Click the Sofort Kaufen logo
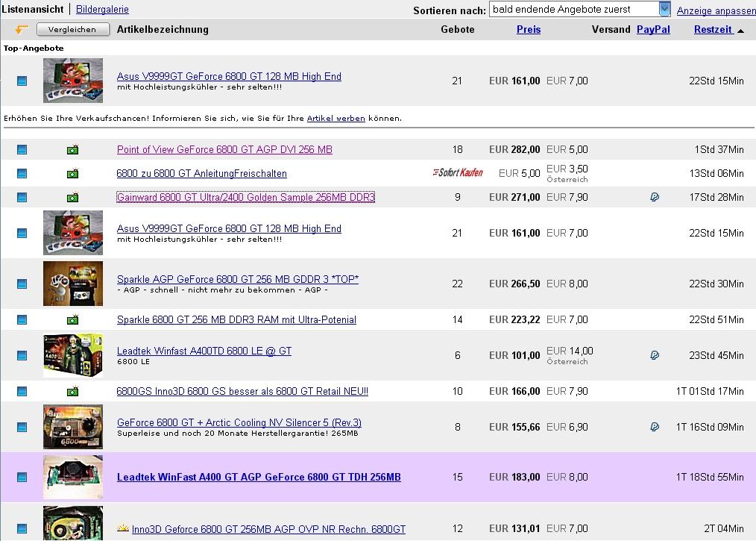The width and height of the screenshot is (756, 541). [457, 173]
